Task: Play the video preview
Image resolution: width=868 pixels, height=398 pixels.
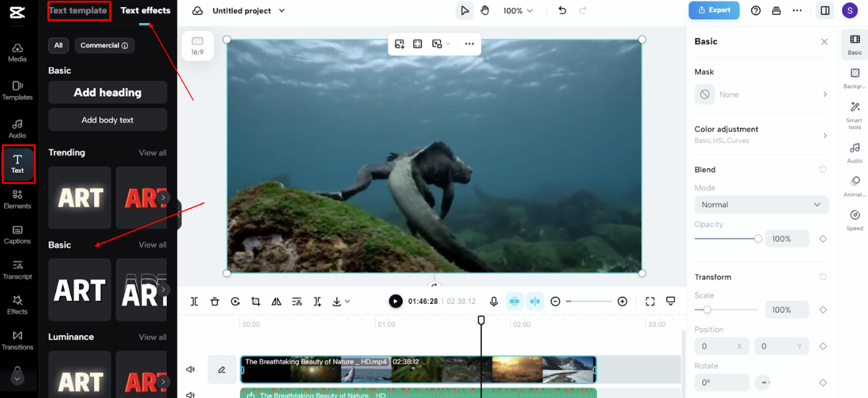Action: coord(396,301)
